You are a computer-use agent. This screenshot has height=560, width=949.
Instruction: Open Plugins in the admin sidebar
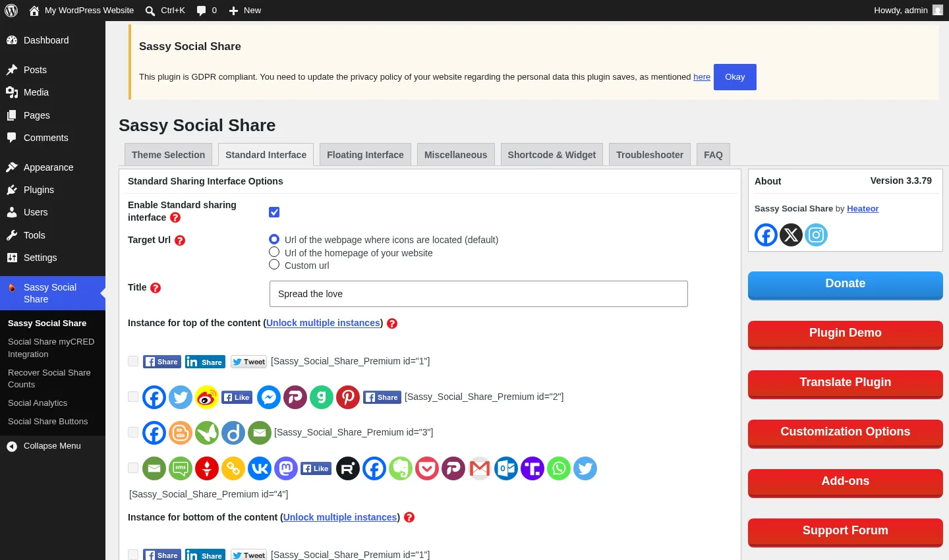[53, 190]
